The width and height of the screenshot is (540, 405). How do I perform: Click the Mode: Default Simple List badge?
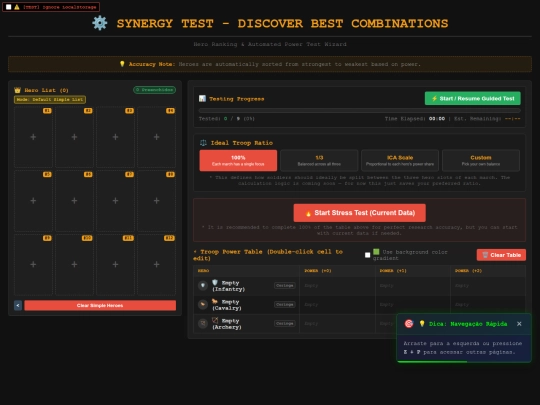[x=50, y=100]
